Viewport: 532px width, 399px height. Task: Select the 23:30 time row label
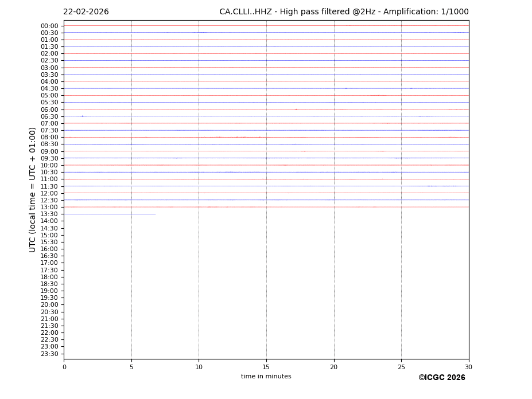point(49,354)
